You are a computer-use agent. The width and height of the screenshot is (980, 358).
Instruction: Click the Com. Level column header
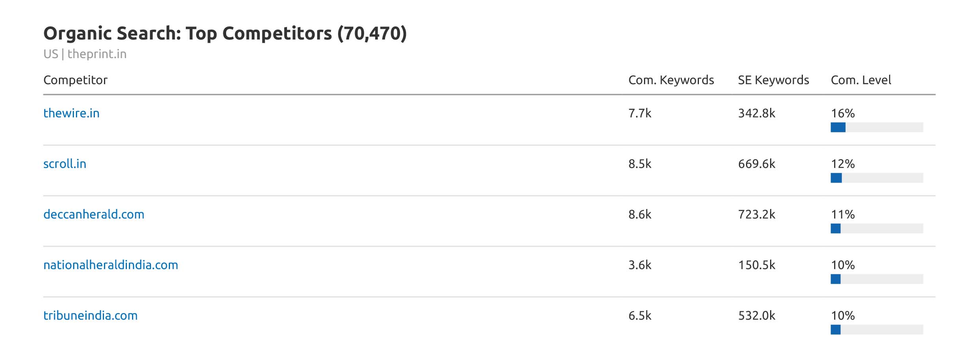(x=861, y=80)
